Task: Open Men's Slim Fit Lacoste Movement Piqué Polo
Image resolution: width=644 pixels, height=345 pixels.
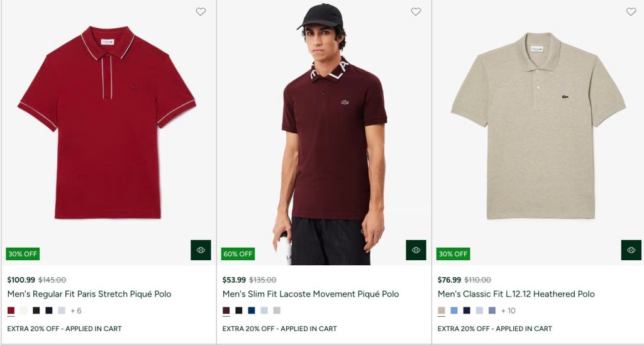Action: [311, 294]
